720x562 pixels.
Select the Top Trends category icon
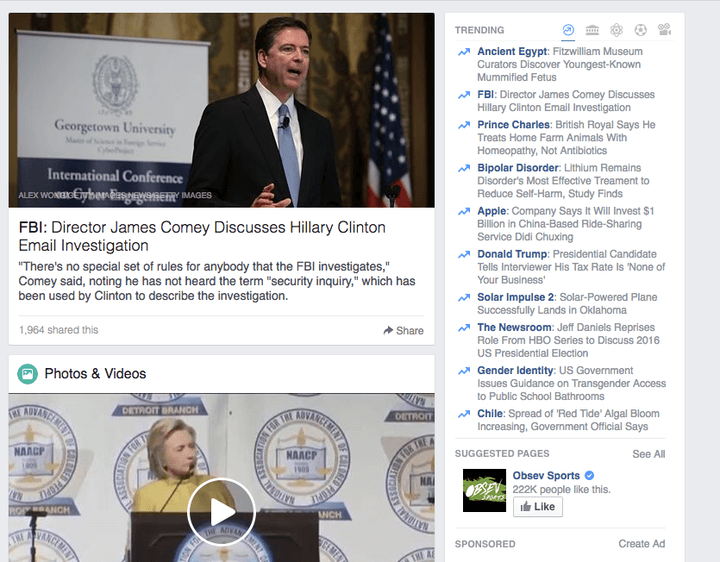click(x=568, y=30)
